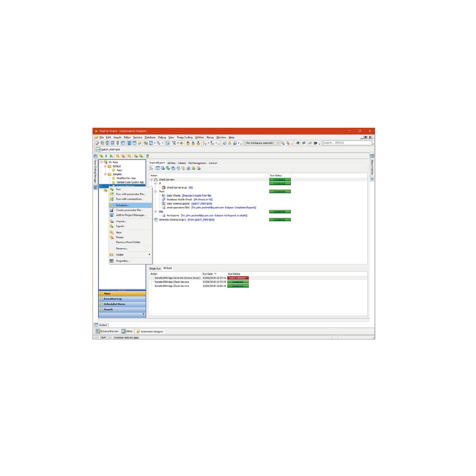Open the Search pane in navigation bar
This screenshot has height=476, width=476.
tap(122, 309)
